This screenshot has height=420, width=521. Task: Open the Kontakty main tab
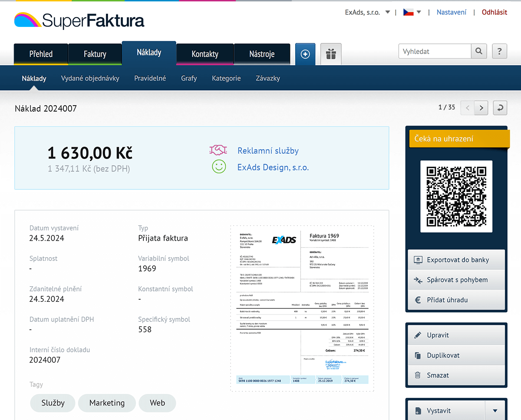pyautogui.click(x=205, y=54)
